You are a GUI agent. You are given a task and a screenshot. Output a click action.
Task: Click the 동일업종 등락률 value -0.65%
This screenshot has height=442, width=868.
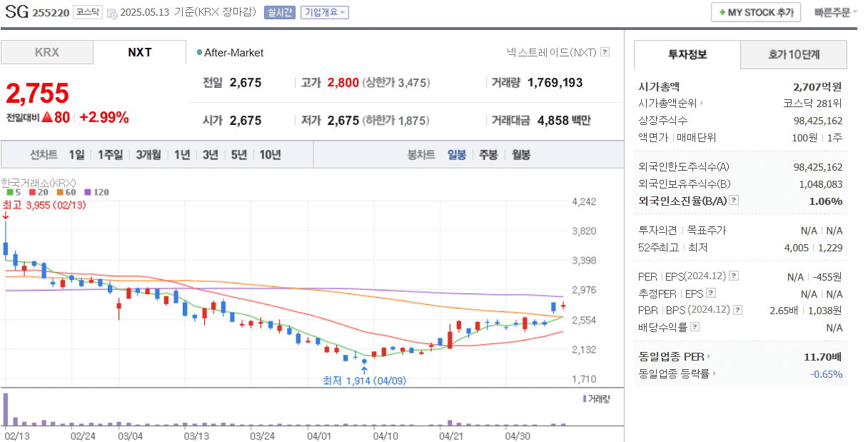tap(827, 373)
